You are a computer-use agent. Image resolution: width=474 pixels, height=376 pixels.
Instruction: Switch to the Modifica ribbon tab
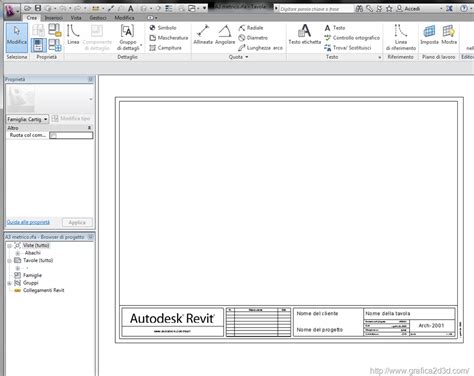(124, 18)
